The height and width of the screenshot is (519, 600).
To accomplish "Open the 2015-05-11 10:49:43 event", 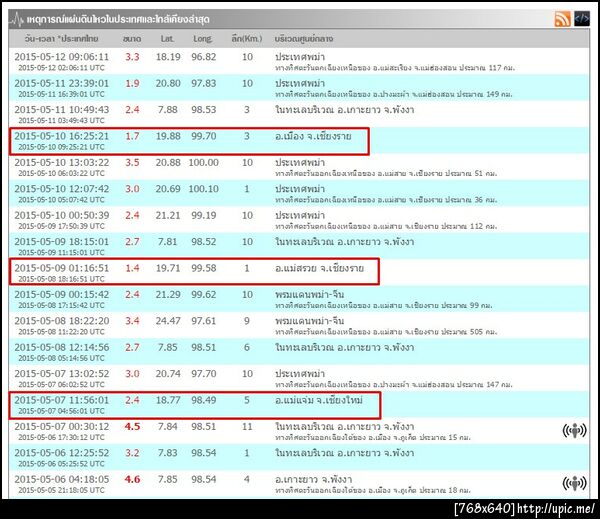I will [298, 114].
